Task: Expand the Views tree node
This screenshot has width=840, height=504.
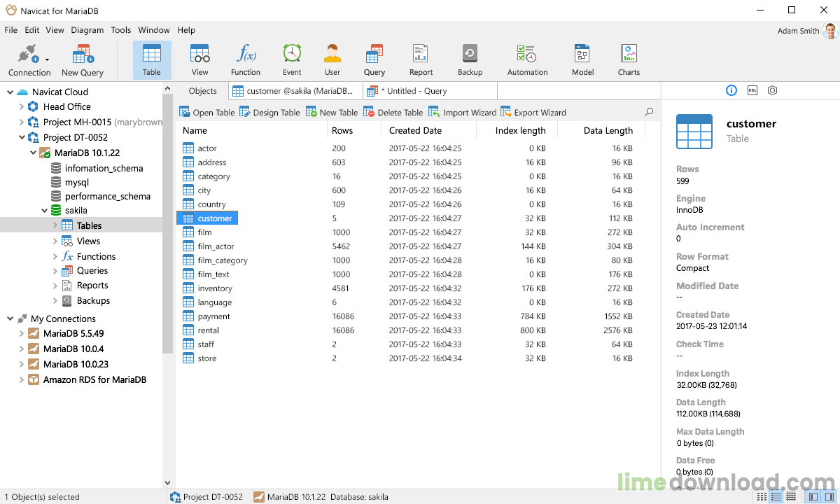Action: click(55, 241)
